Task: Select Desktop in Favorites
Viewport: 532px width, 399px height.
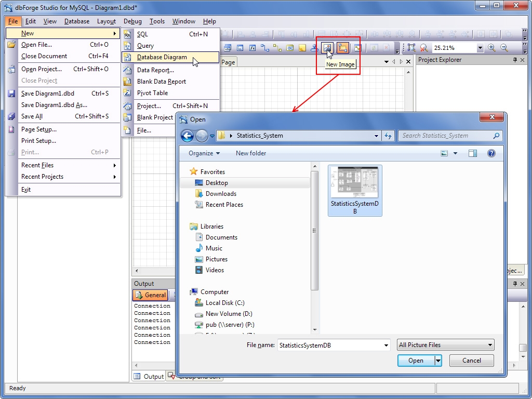Action: point(217,183)
